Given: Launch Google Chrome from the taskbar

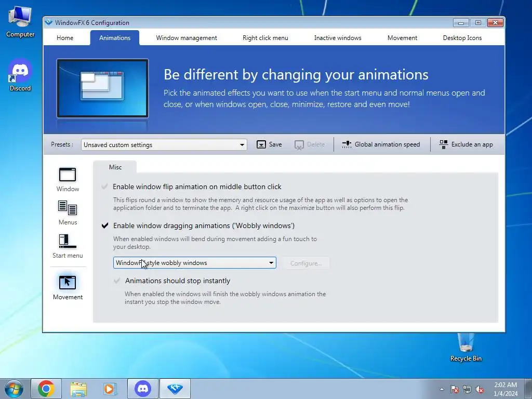Looking at the screenshot, I should (x=46, y=389).
